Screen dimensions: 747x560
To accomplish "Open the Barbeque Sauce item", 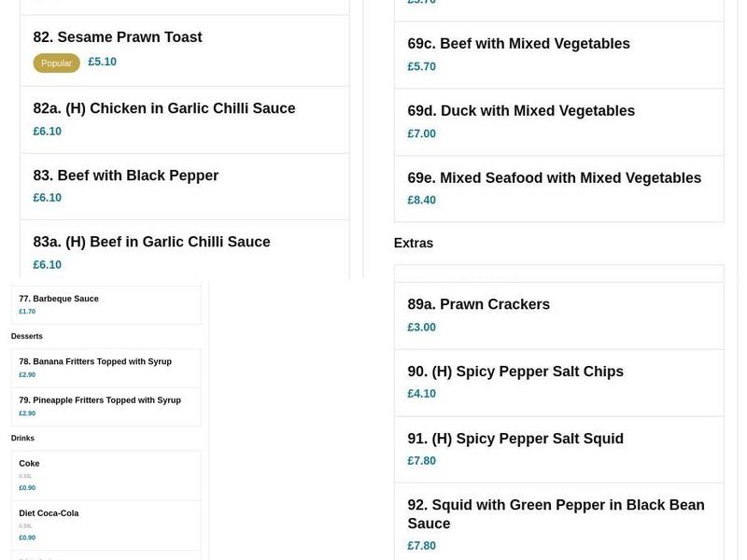I will pyautogui.click(x=58, y=299).
